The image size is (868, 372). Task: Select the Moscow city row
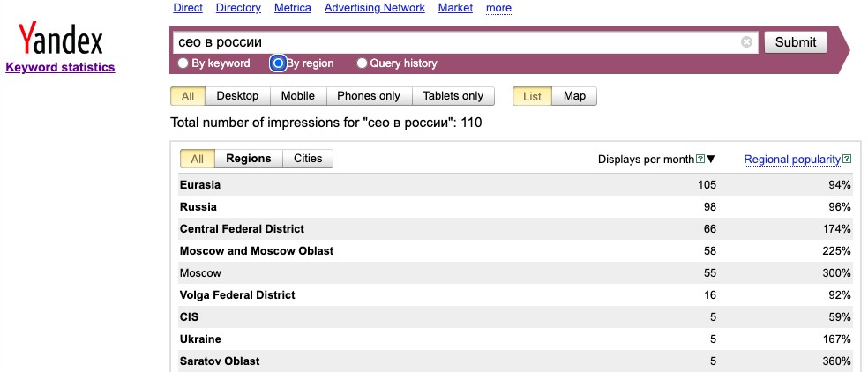(x=516, y=273)
